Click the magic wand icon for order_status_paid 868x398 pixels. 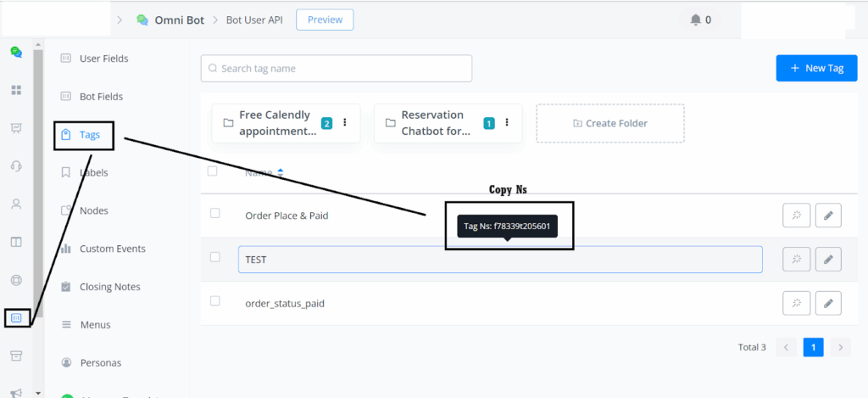click(796, 302)
